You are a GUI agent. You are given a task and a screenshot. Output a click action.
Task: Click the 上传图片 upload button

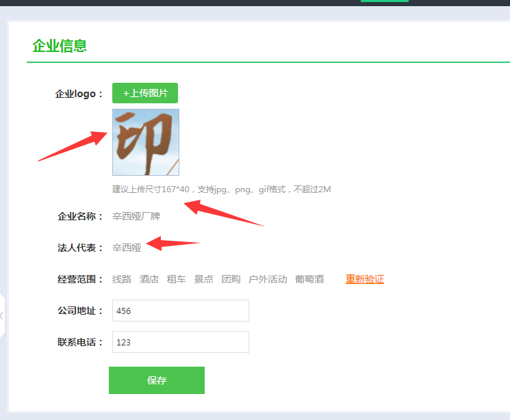click(145, 93)
